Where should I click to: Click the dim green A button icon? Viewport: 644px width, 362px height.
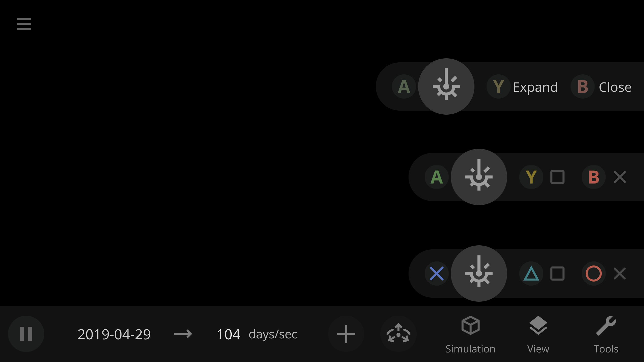pyautogui.click(x=404, y=86)
